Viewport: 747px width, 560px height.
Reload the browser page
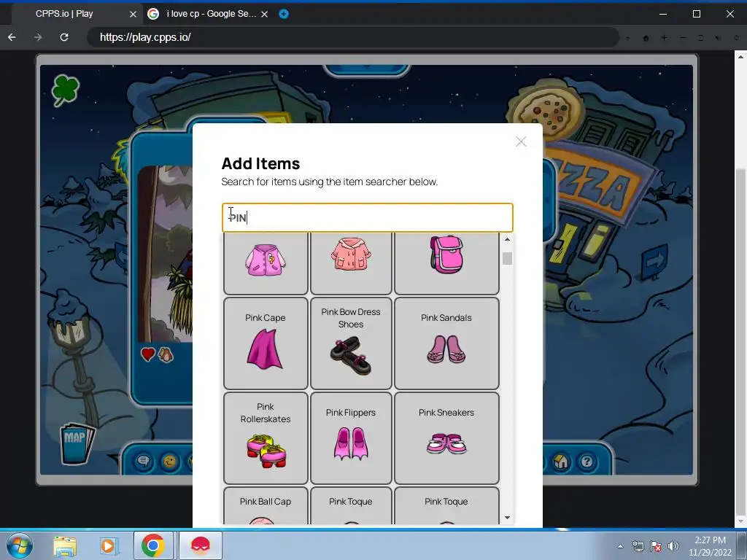click(x=64, y=37)
